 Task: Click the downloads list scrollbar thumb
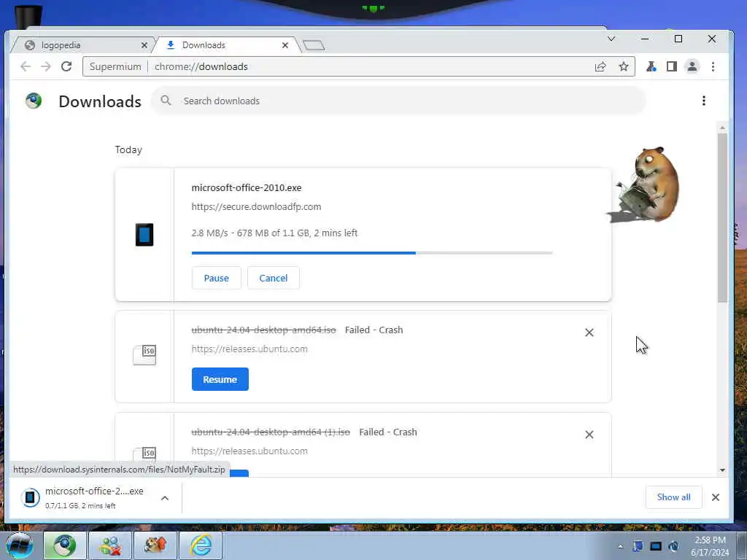click(x=722, y=217)
